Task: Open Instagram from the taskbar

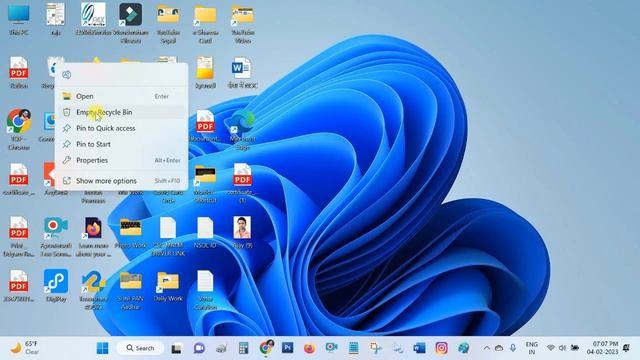Action: coord(441,348)
